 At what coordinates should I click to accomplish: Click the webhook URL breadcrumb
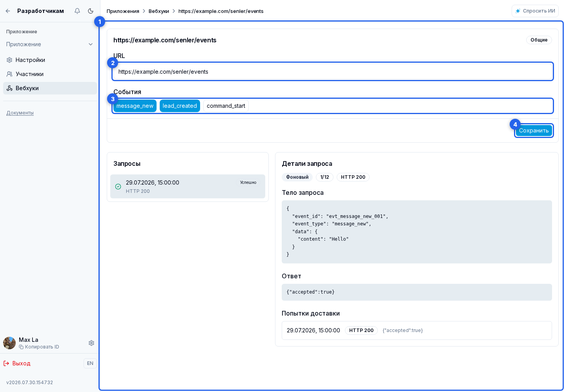pos(221,11)
